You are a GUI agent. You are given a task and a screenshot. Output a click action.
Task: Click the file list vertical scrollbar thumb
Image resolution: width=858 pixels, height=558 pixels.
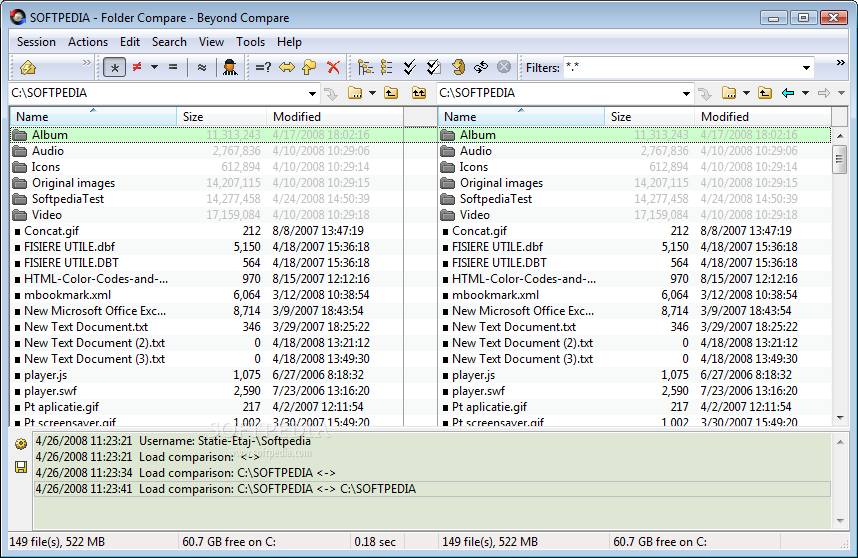coord(839,159)
